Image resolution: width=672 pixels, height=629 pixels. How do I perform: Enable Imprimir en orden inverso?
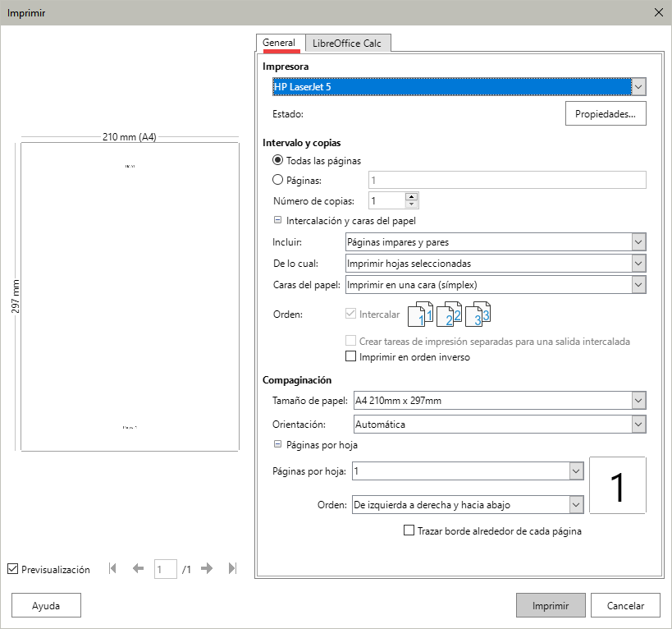pyautogui.click(x=352, y=357)
